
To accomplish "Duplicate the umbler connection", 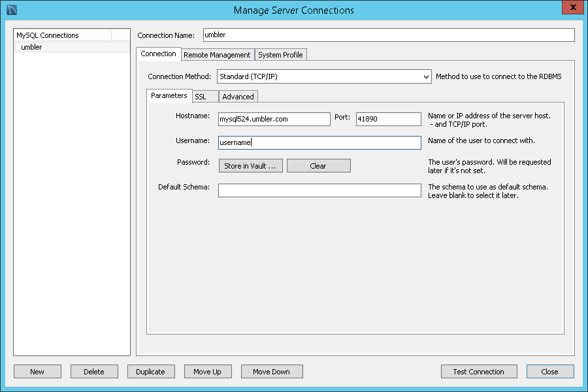I will pos(151,371).
